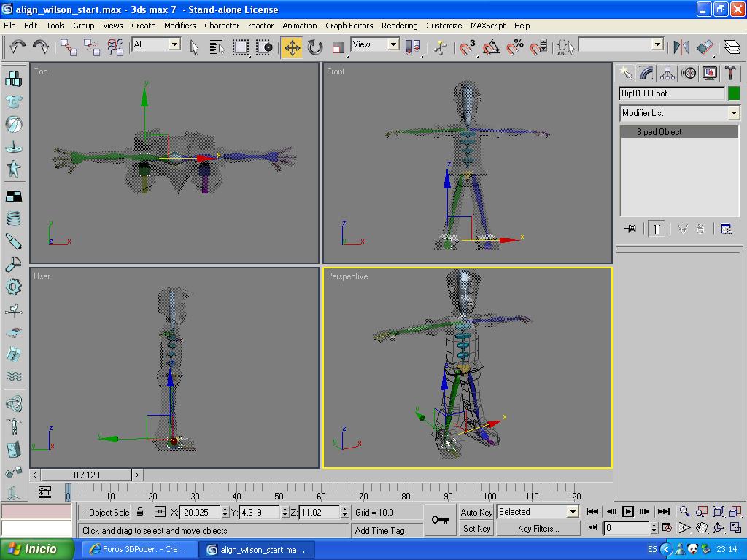
Task: Click the Pin Stack icon
Action: coord(630,229)
